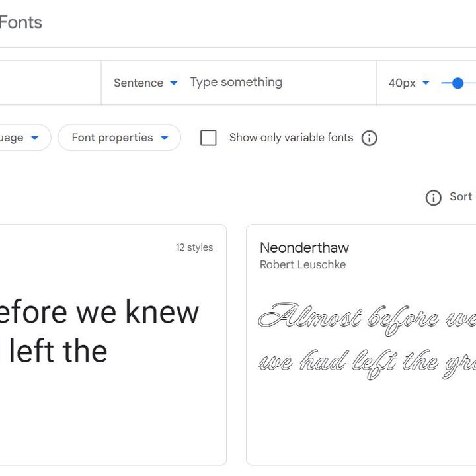The height and width of the screenshot is (476, 476).
Task: Click the info icon beside variable fonts
Action: 370,138
